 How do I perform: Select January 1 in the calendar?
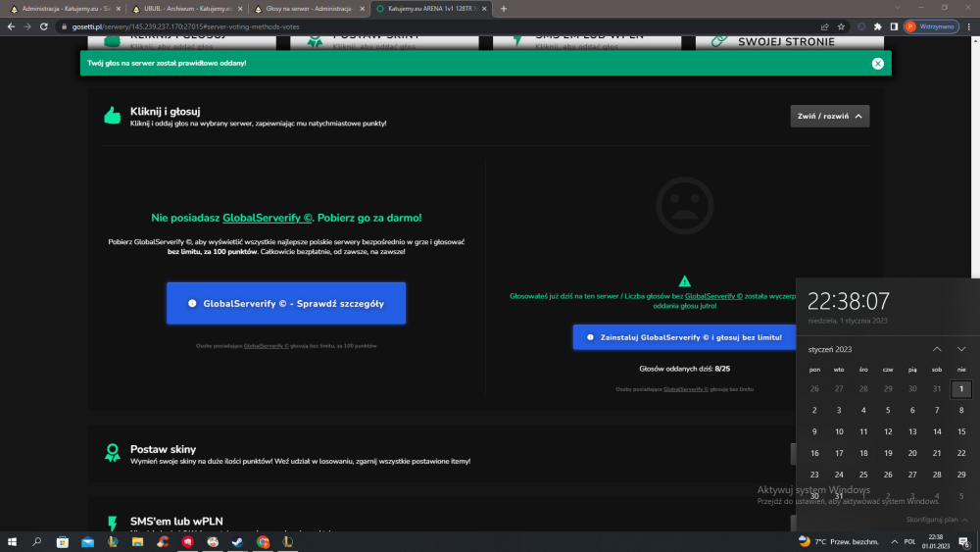961,389
